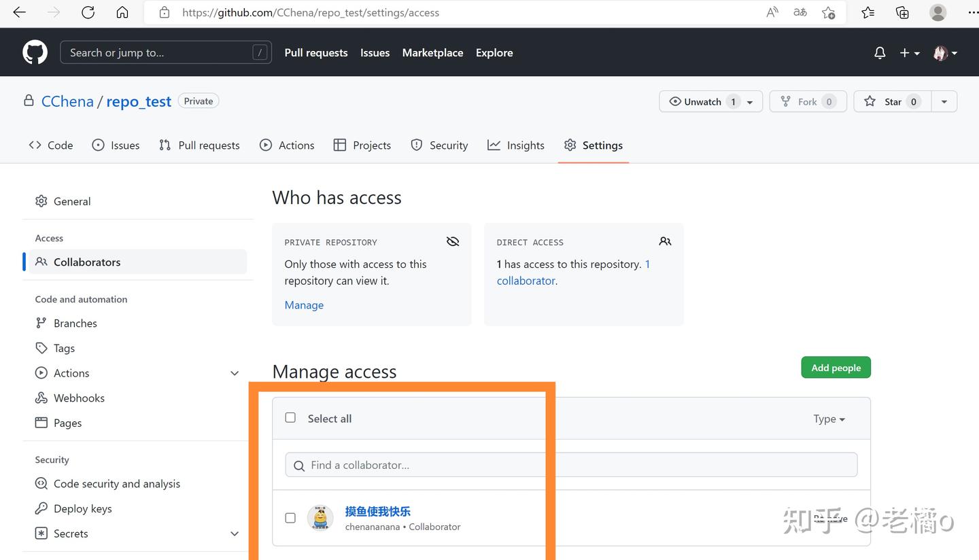The height and width of the screenshot is (560, 979).
Task: Open the Type filter dropdown
Action: tap(829, 419)
